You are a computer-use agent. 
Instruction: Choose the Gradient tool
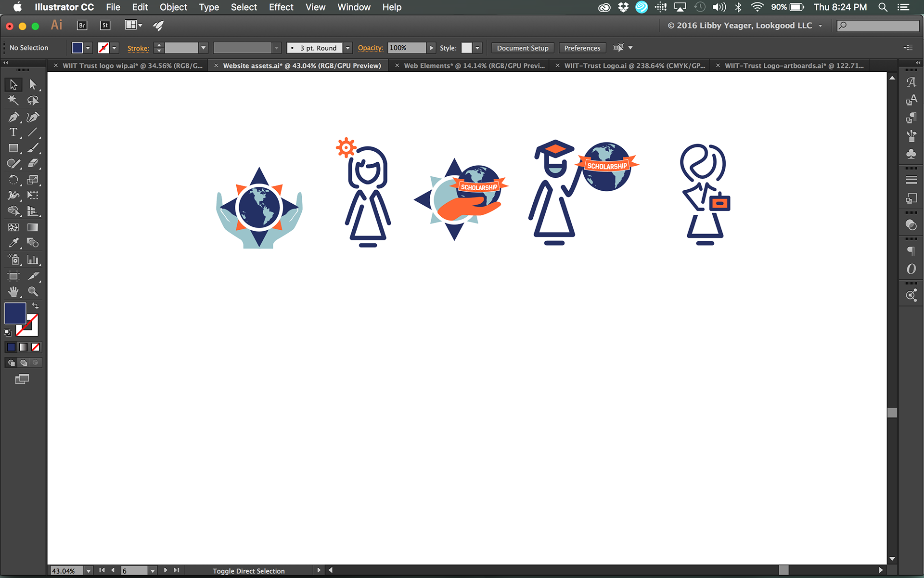[x=33, y=227]
